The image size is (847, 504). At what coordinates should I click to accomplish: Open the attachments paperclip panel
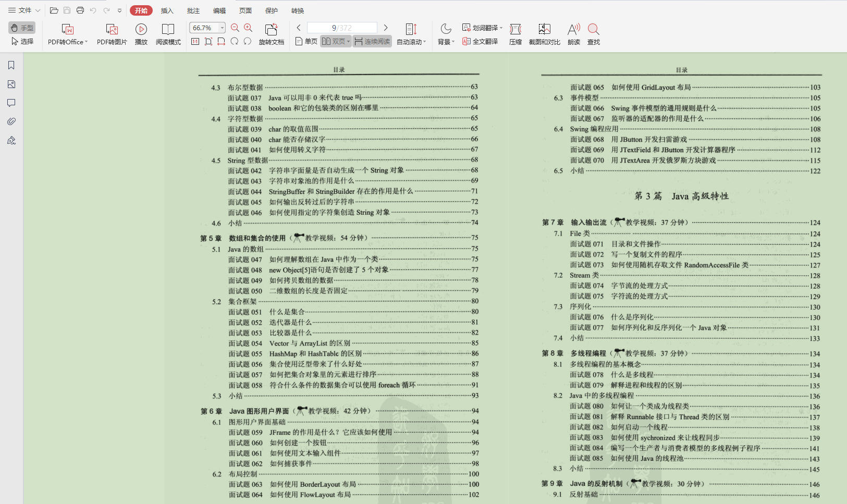[11, 121]
